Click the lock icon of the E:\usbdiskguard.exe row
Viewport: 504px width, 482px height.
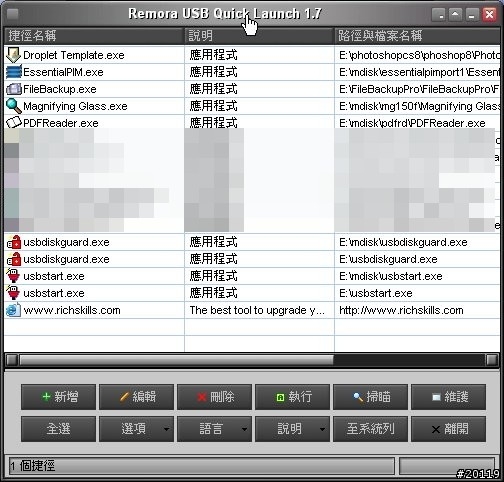13,259
